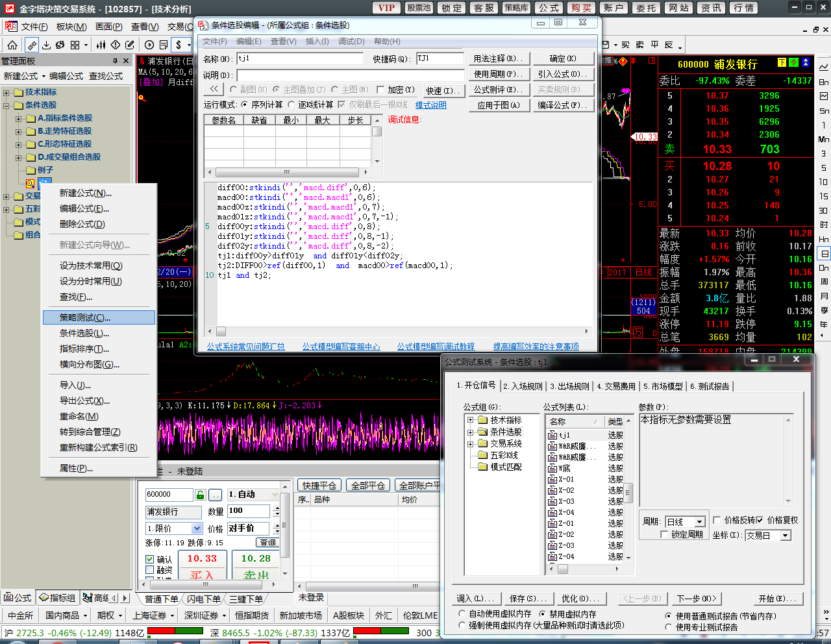Switch to the 2.入场规则 tab

click(x=523, y=386)
